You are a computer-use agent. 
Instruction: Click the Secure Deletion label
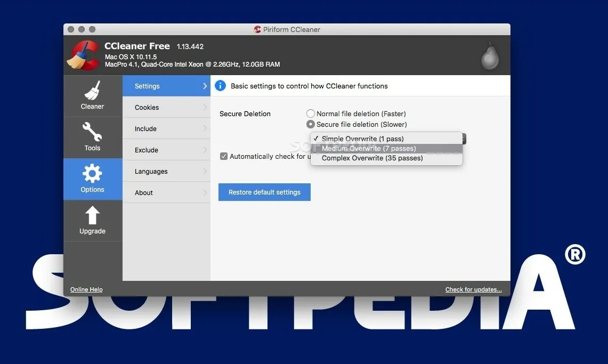click(245, 114)
